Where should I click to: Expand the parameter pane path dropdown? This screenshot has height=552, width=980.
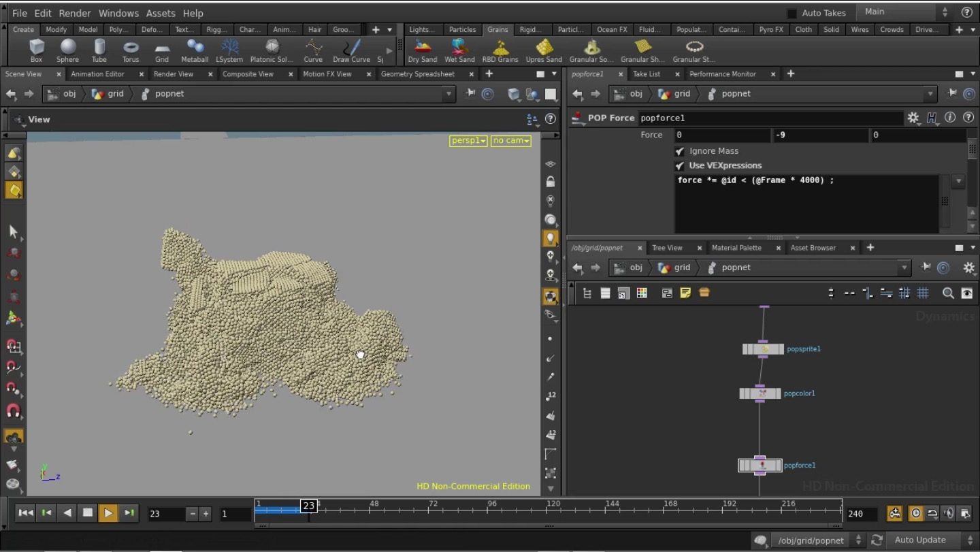[x=930, y=94]
